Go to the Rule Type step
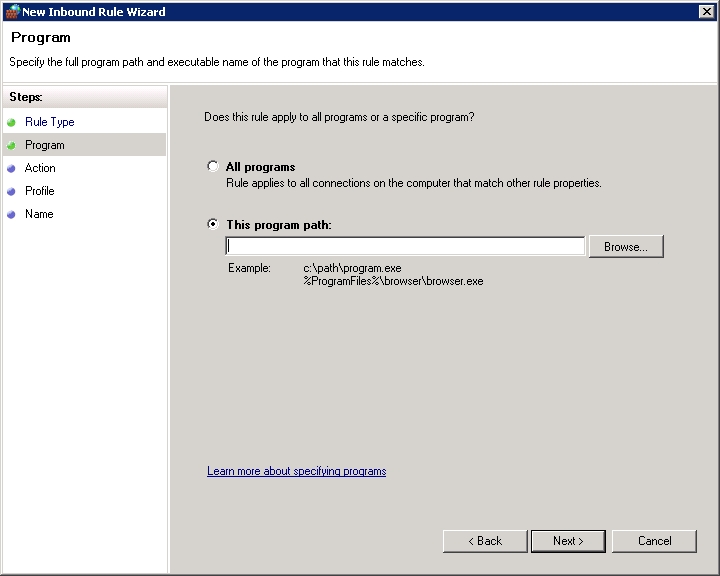 click(50, 122)
